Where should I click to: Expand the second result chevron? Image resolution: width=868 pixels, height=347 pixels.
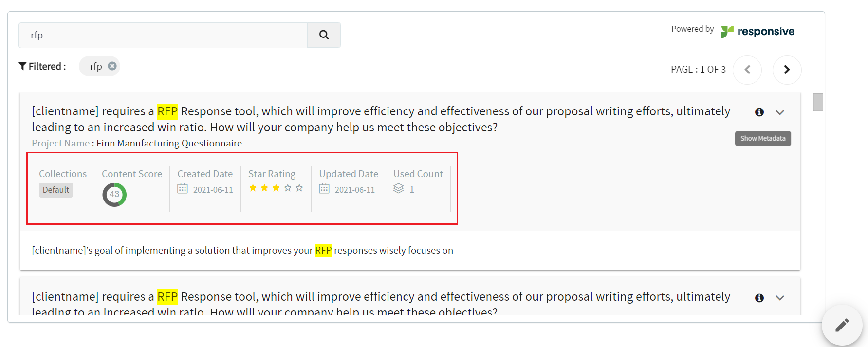pos(780,298)
